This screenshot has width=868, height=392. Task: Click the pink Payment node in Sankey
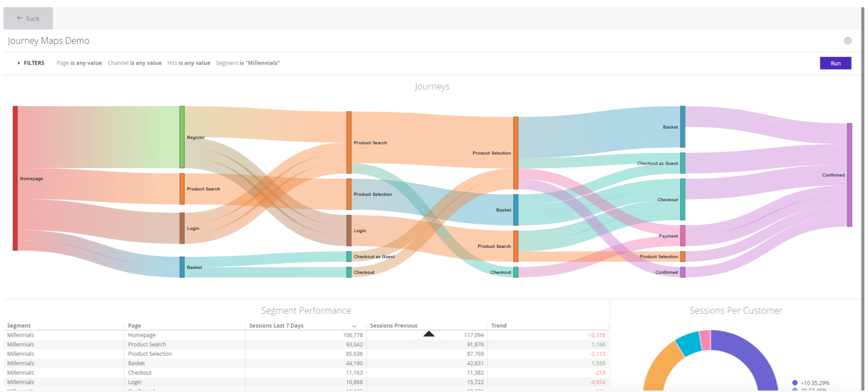682,236
